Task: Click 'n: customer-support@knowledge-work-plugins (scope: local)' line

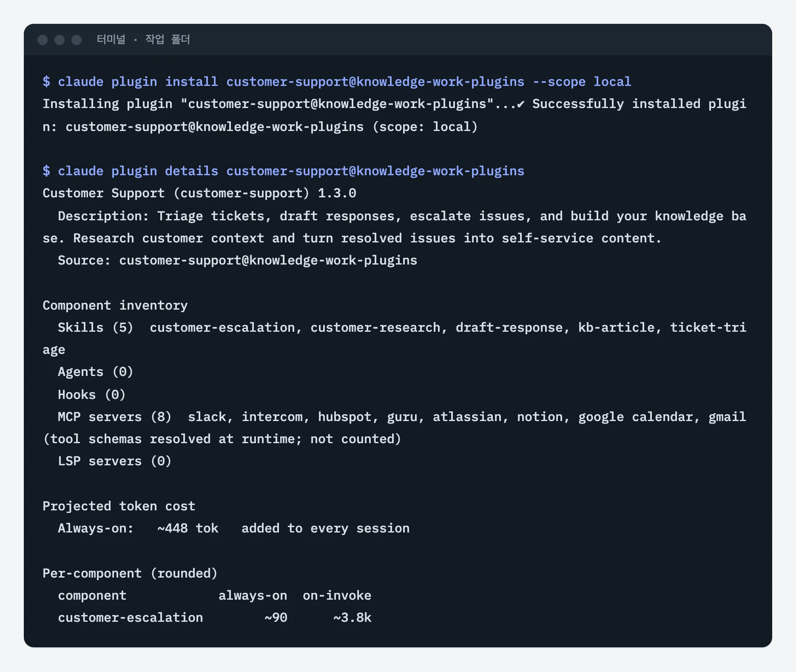Action: [x=260, y=126]
